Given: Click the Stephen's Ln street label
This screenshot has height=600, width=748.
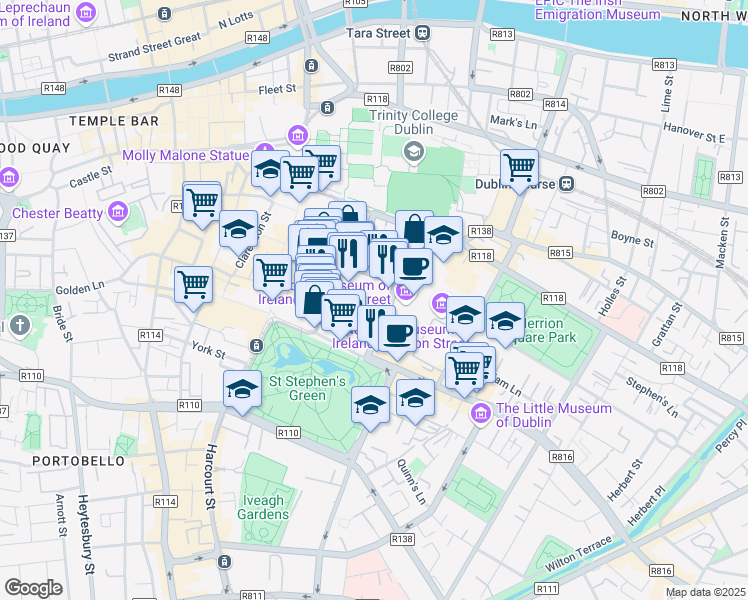Looking at the screenshot, I should 652,397.
